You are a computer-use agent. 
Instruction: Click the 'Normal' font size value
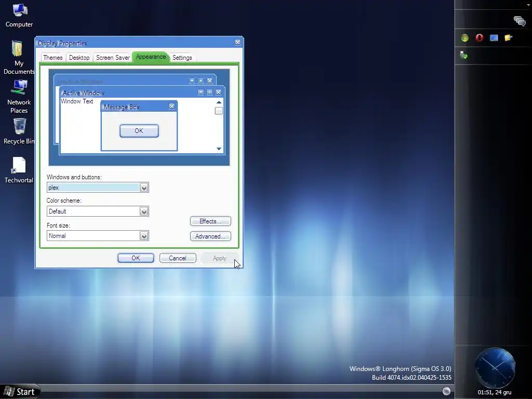(57, 236)
